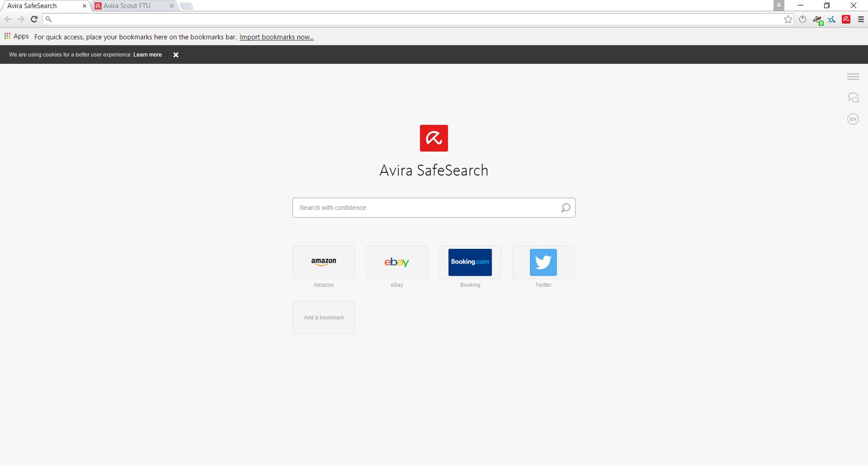
Task: Minimize the browser window
Action: point(800,6)
